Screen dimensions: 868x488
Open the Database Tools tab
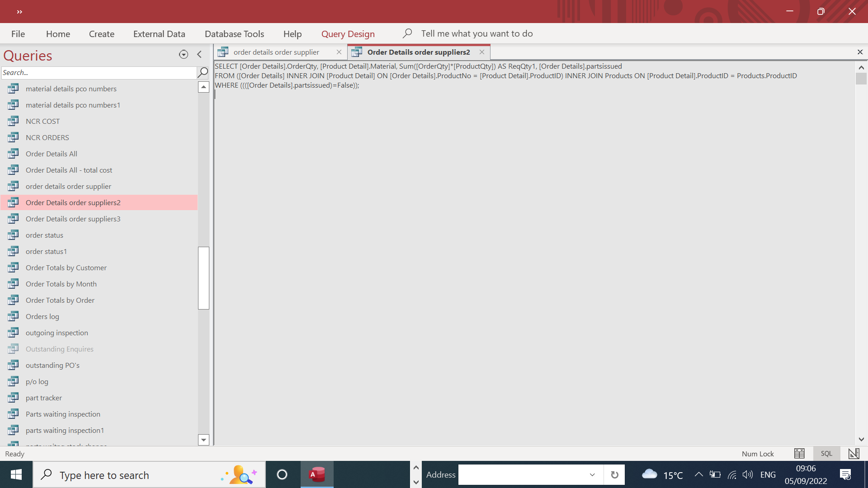pyautogui.click(x=234, y=34)
